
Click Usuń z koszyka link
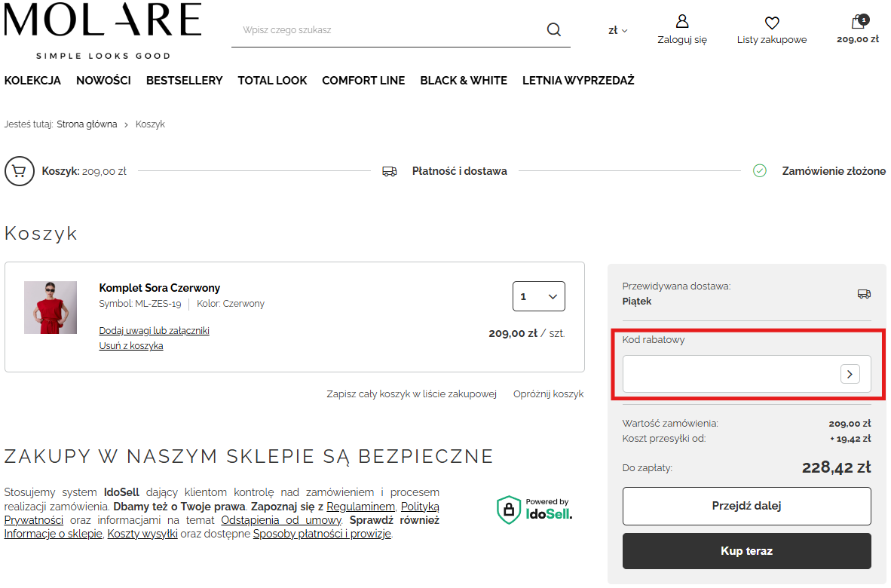[x=131, y=346]
